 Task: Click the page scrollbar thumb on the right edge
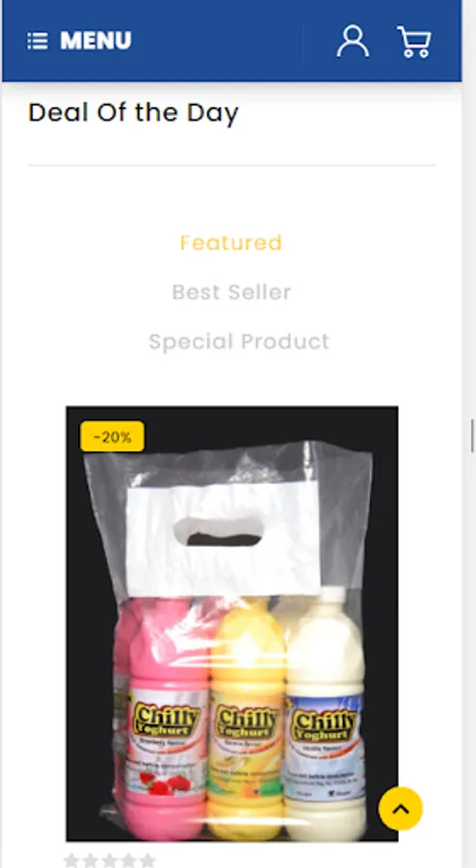point(473,436)
